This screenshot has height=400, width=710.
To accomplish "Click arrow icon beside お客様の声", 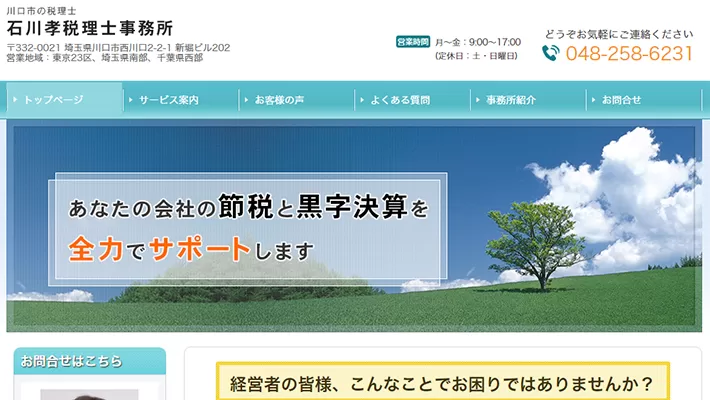I will coord(247,100).
